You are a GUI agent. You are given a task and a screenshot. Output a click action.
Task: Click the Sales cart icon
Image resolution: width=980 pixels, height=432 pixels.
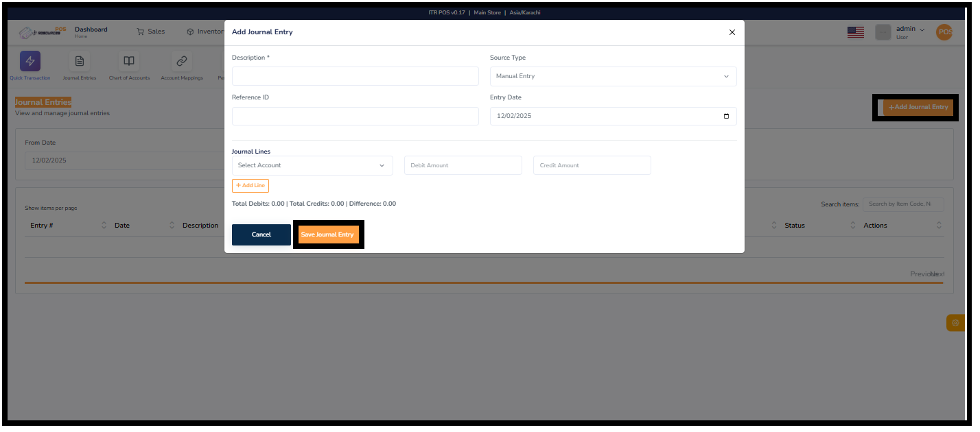click(x=139, y=32)
